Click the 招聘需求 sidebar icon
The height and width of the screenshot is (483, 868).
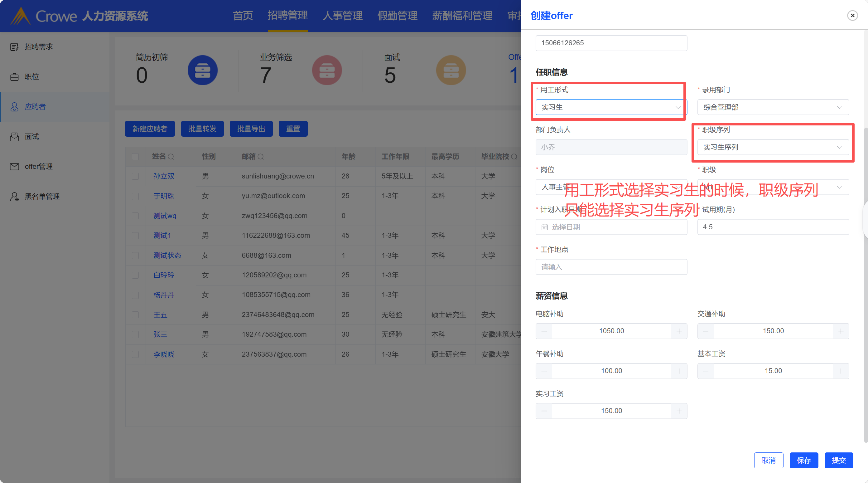click(x=14, y=47)
